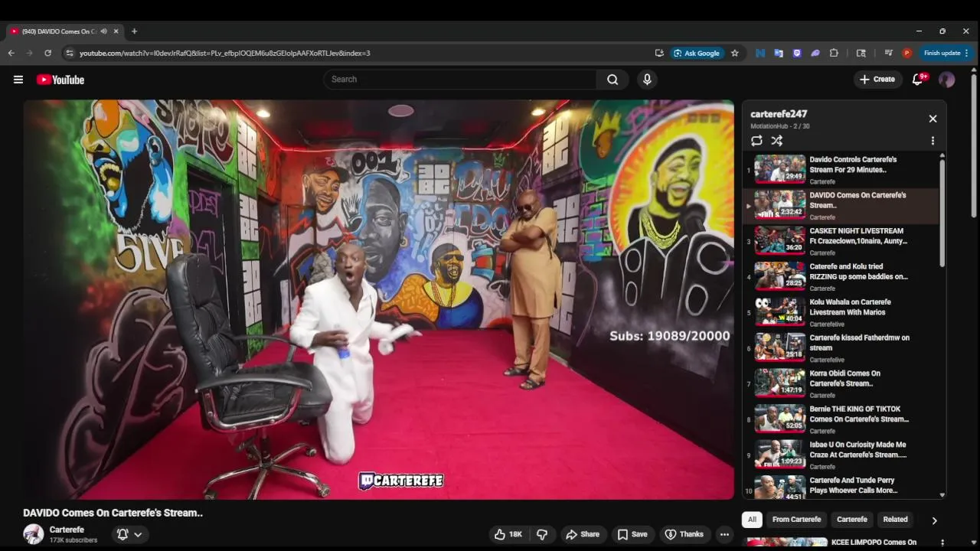Open the purple P extension icon

[x=797, y=53]
